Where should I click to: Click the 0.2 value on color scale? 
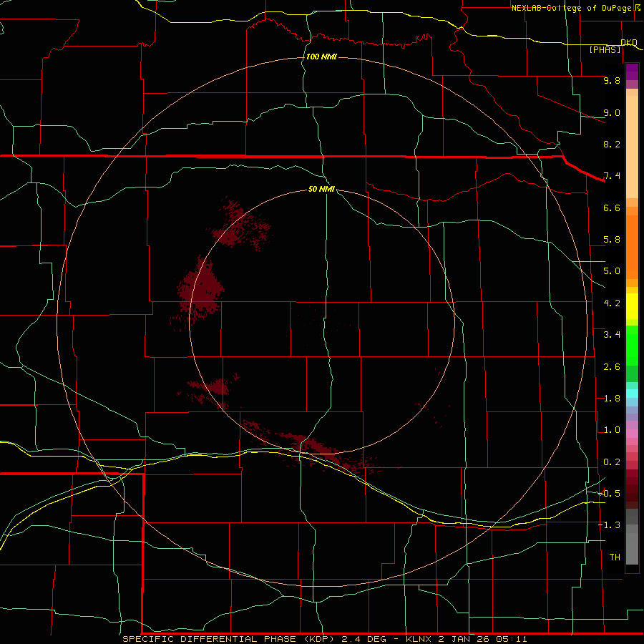612,462
